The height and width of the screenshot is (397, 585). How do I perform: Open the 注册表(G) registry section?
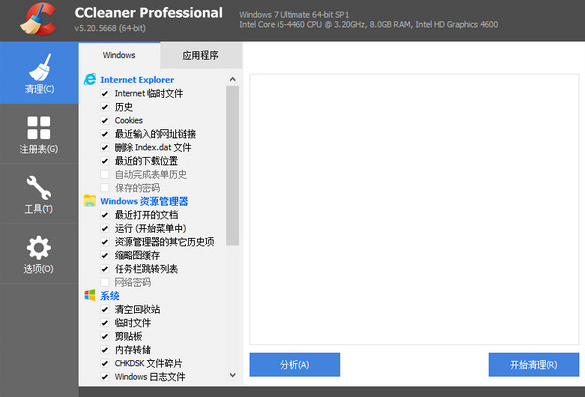39,134
